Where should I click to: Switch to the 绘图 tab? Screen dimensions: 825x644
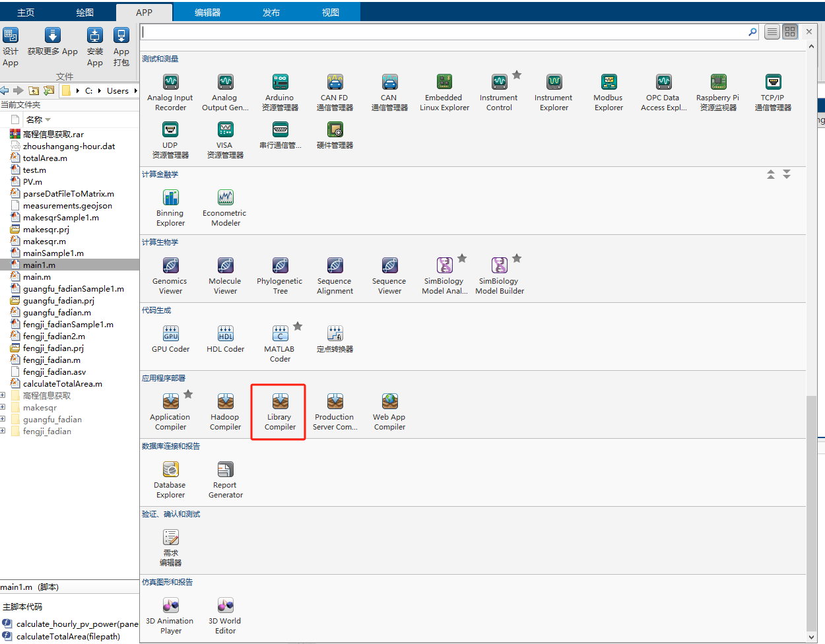[x=85, y=13]
